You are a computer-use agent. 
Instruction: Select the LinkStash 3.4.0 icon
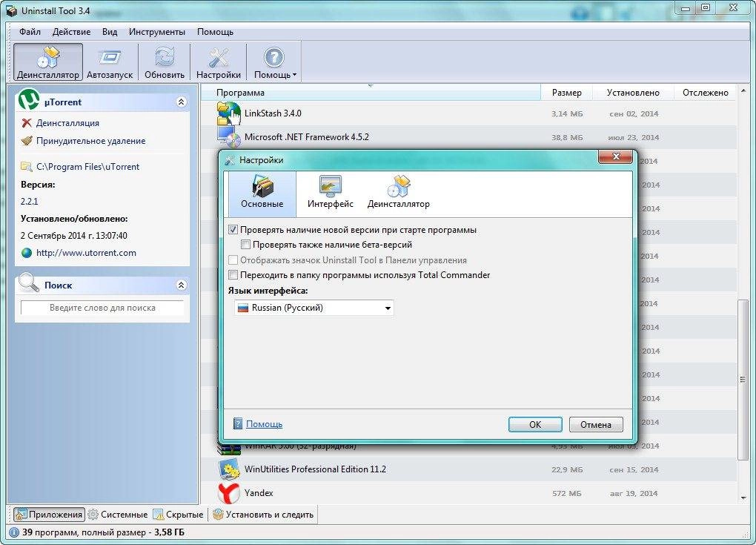pyautogui.click(x=228, y=113)
